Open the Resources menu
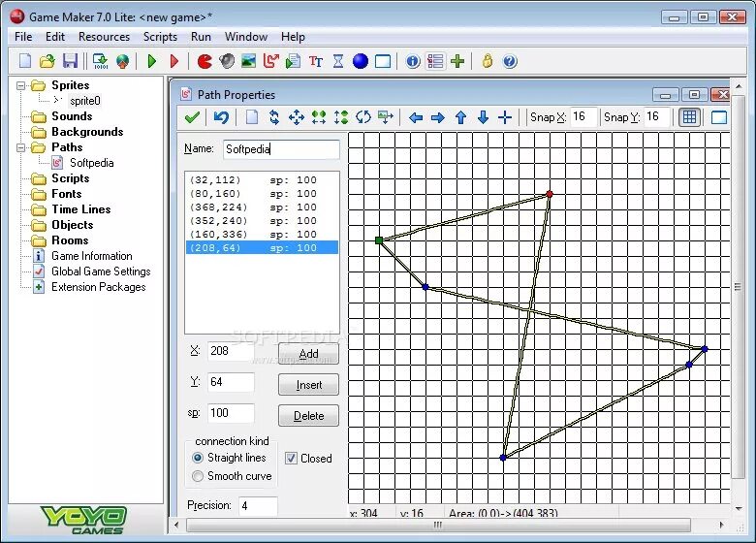Image resolution: width=756 pixels, height=543 pixels. click(104, 37)
